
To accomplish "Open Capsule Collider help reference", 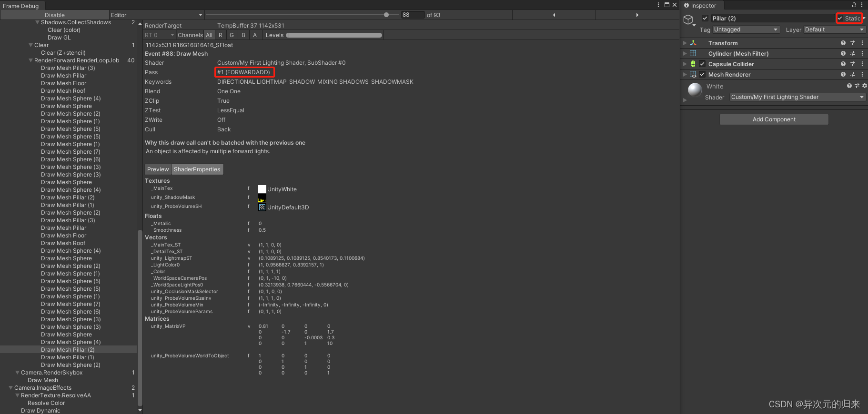I will click(843, 64).
